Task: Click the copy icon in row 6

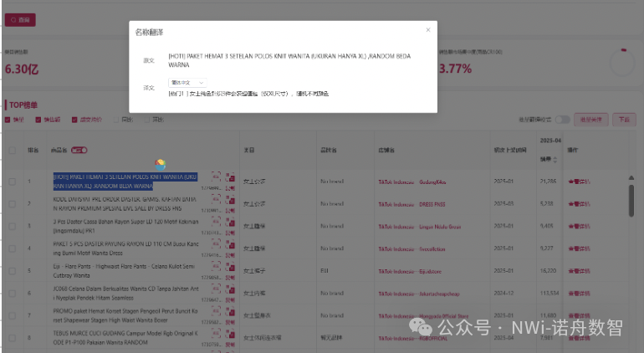Action: (x=229, y=289)
